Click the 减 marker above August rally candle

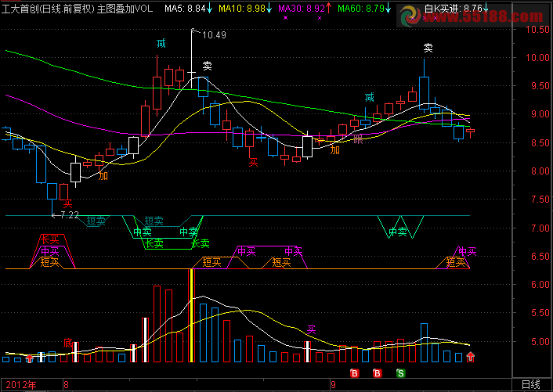coord(161,44)
